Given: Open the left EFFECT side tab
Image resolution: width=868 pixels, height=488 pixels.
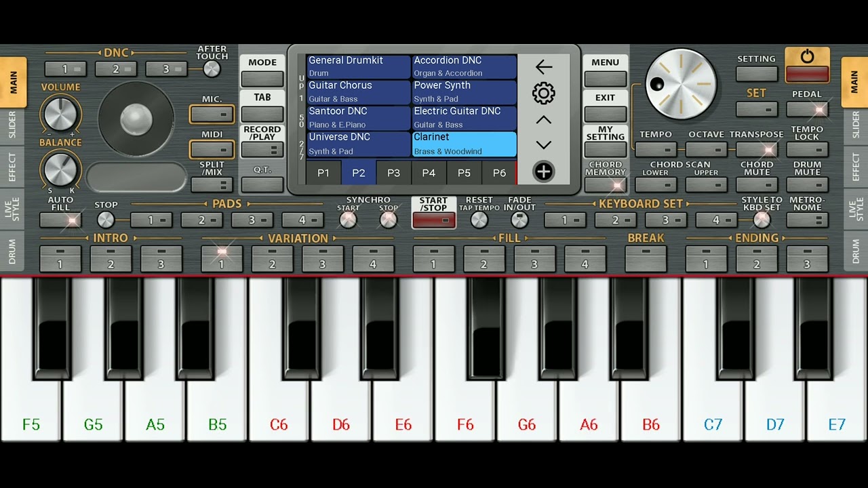Looking at the screenshot, I should pyautogui.click(x=13, y=167).
